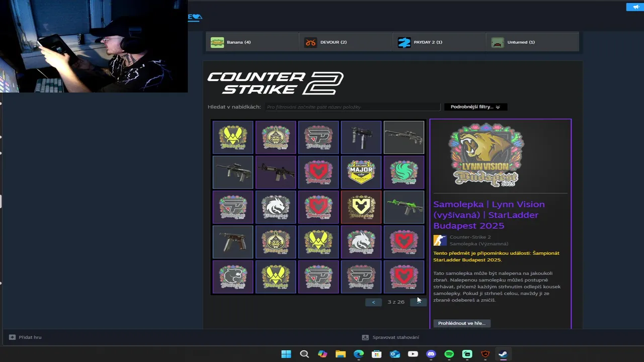The height and width of the screenshot is (362, 644).
Task: Select the green Falcons sticker item
Action: click(404, 172)
